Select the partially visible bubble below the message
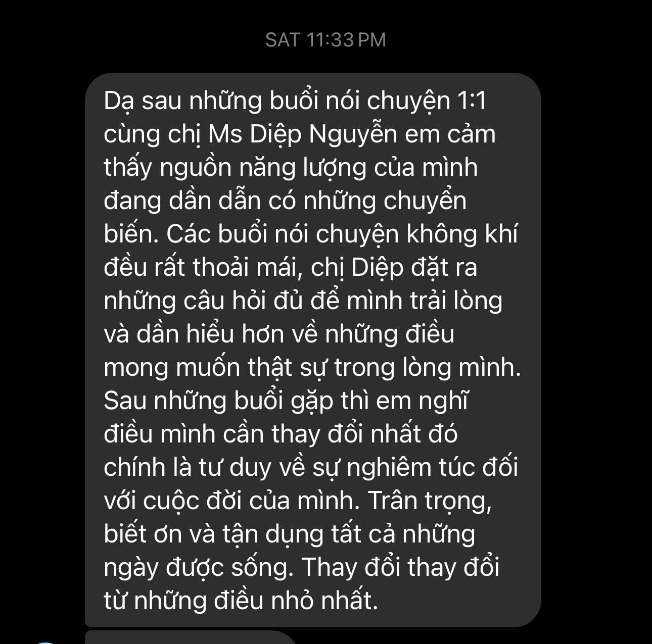Viewport: 652px width, 644px height. point(191,637)
